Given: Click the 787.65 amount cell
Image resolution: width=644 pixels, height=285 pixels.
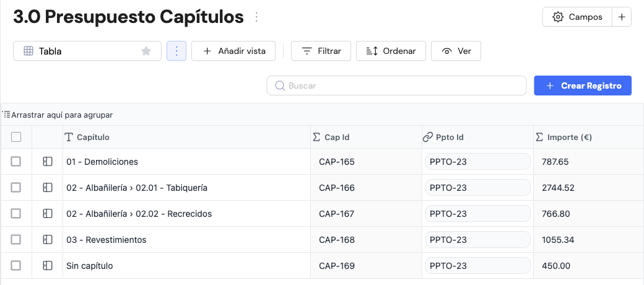Looking at the screenshot, I should (589, 162).
